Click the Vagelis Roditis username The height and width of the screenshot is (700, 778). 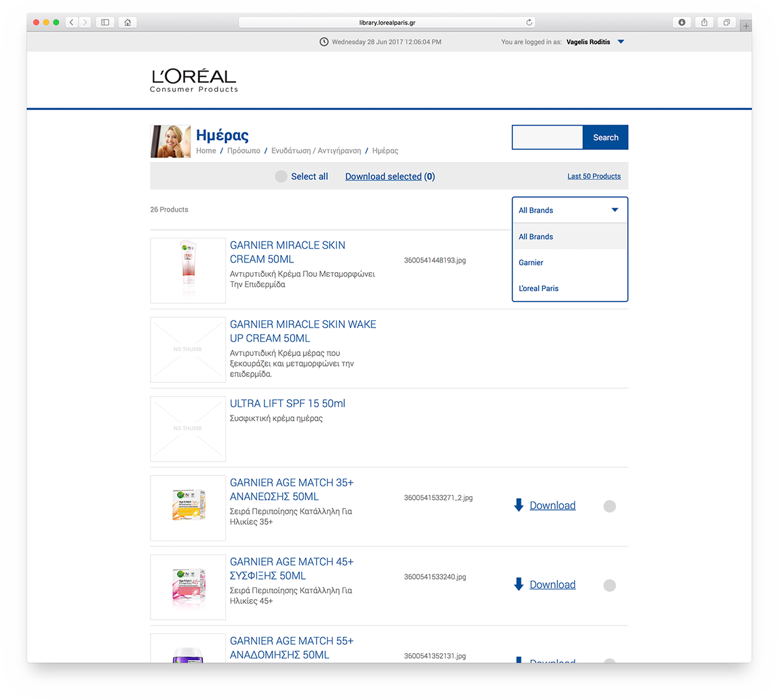[x=588, y=42]
